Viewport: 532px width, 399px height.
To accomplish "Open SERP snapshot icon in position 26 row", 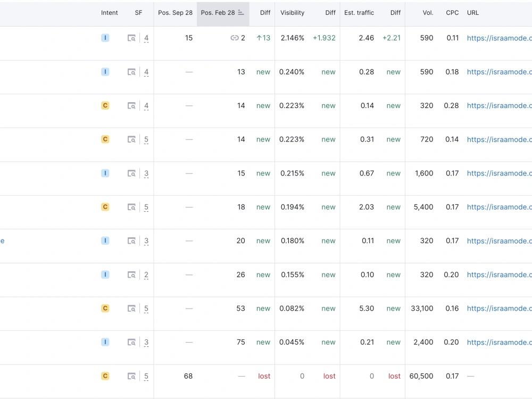I will [131, 275].
